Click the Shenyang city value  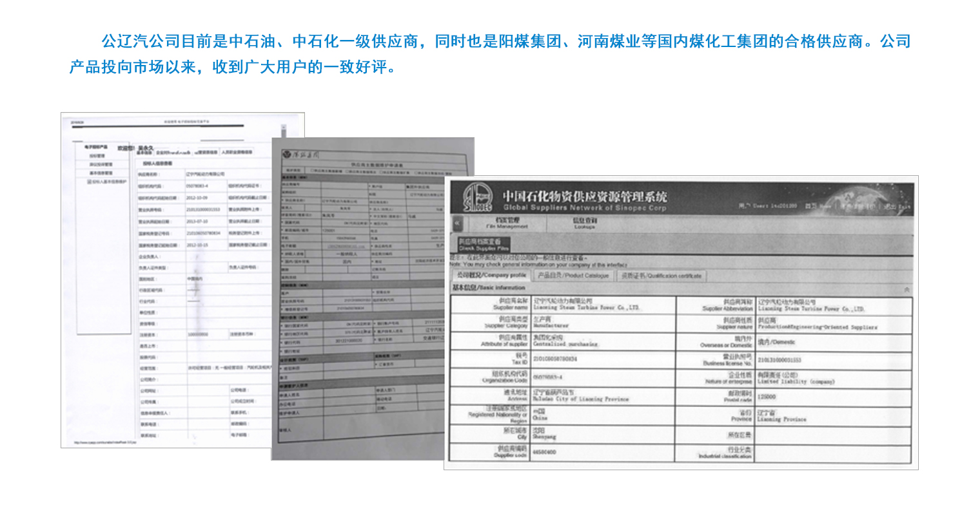pos(545,437)
